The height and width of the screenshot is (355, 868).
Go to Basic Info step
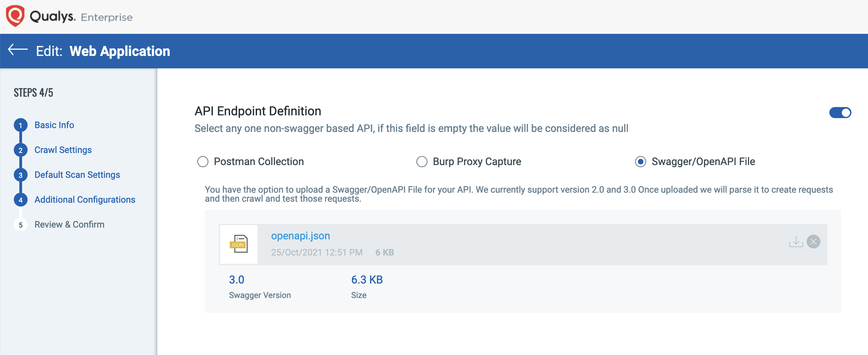[x=54, y=125]
